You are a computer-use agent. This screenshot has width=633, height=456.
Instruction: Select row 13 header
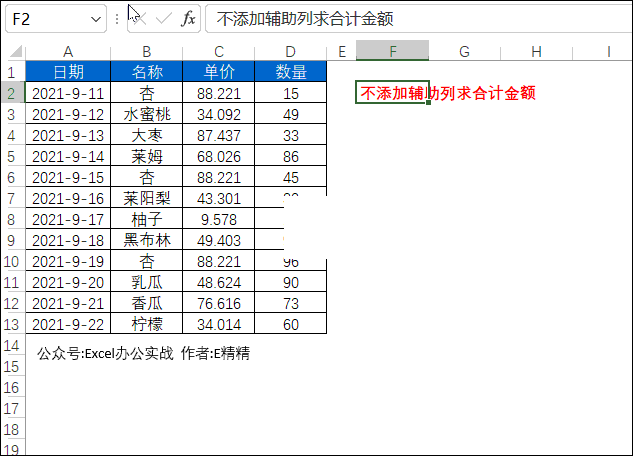click(11, 324)
